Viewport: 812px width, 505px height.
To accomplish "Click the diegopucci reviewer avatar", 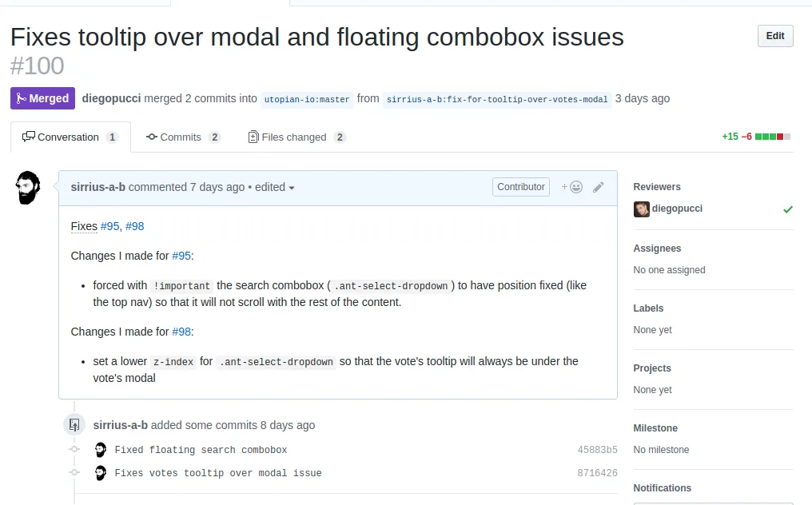I will (642, 209).
